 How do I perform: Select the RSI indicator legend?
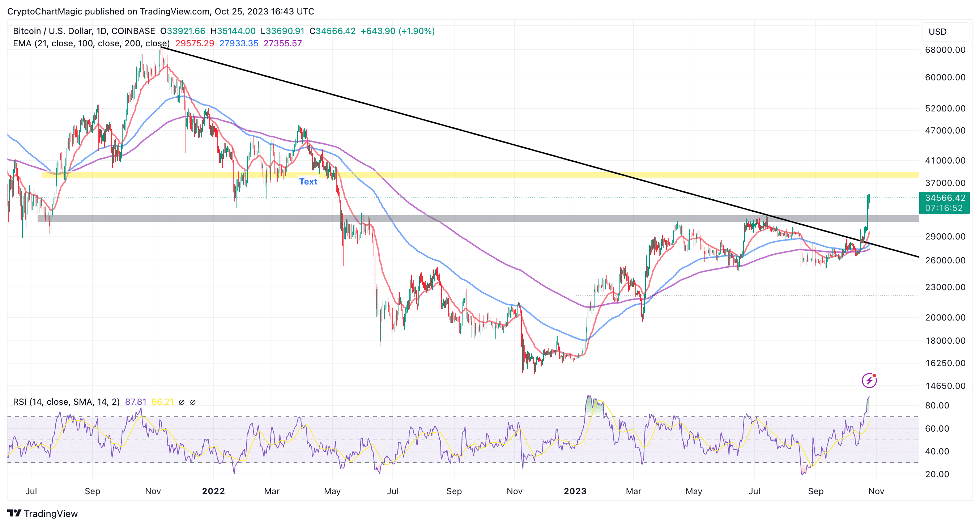coord(66,402)
